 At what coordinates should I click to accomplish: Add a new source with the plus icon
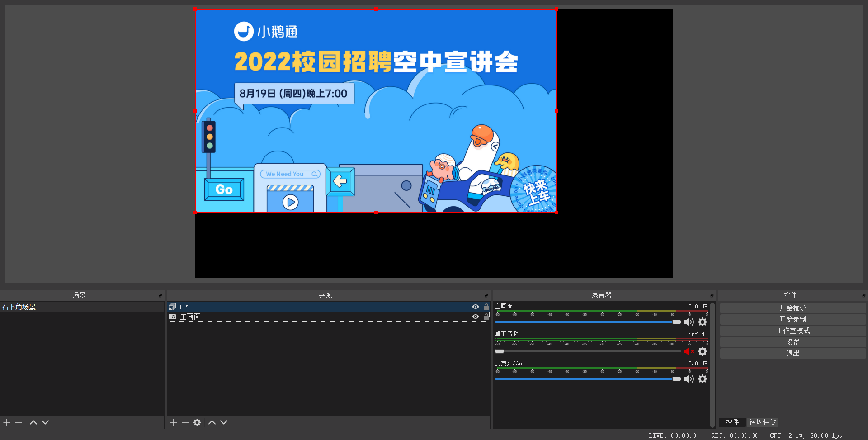coord(174,422)
